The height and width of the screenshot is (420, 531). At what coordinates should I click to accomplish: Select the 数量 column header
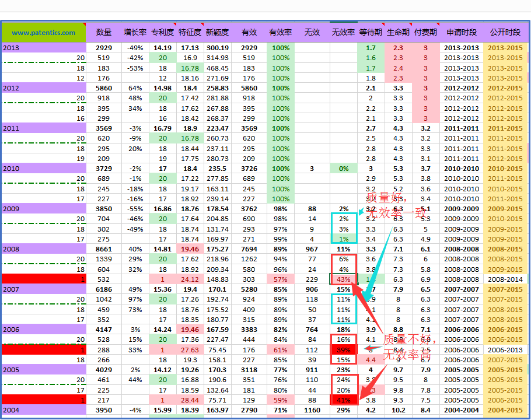104,33
